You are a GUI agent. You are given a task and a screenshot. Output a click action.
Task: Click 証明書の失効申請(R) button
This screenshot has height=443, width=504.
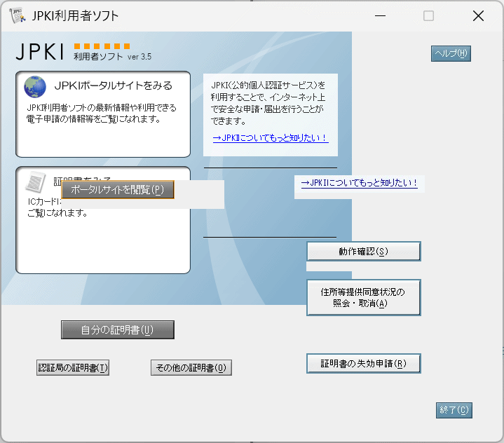(x=364, y=364)
